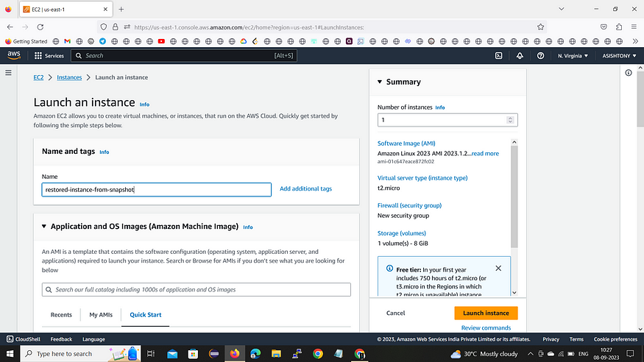Screen dimensions: 644x362
Task: Open Info link beside Launch an instance
Action: 144,104
